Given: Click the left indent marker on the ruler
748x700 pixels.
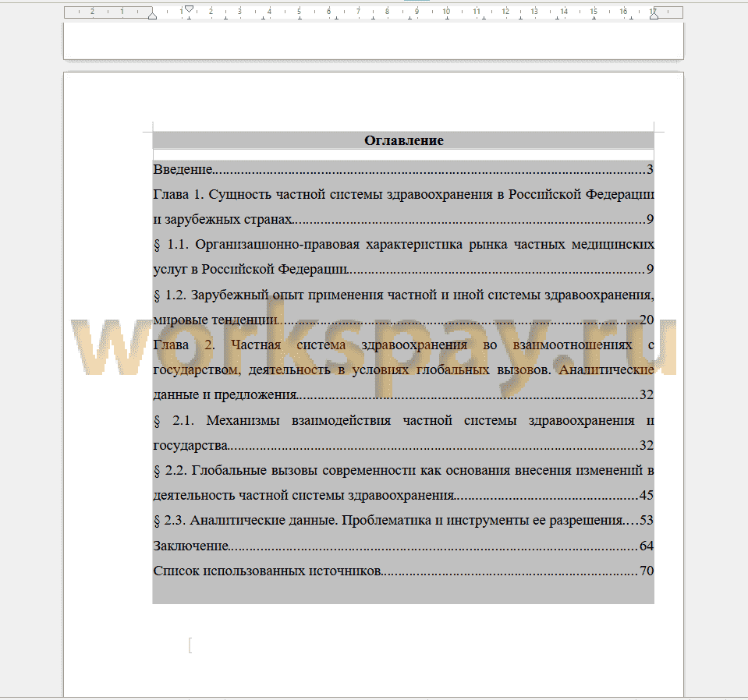Looking at the screenshot, I should (x=152, y=16).
